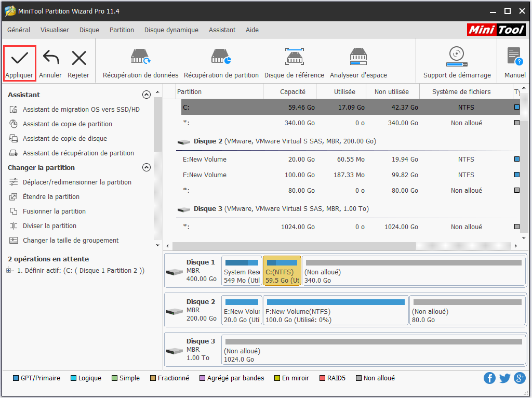This screenshot has height=398, width=532.
Task: Click the RAID5 legend color swatch
Action: click(322, 378)
